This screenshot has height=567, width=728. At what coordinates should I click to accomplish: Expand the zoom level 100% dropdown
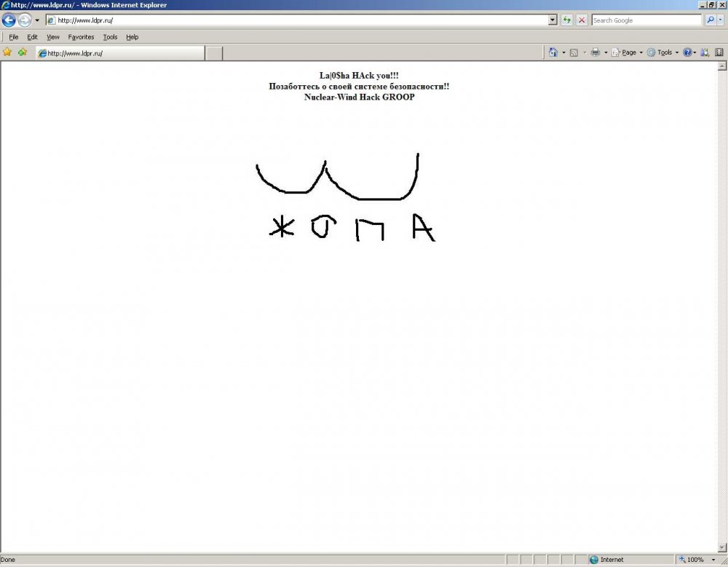pyautogui.click(x=709, y=560)
